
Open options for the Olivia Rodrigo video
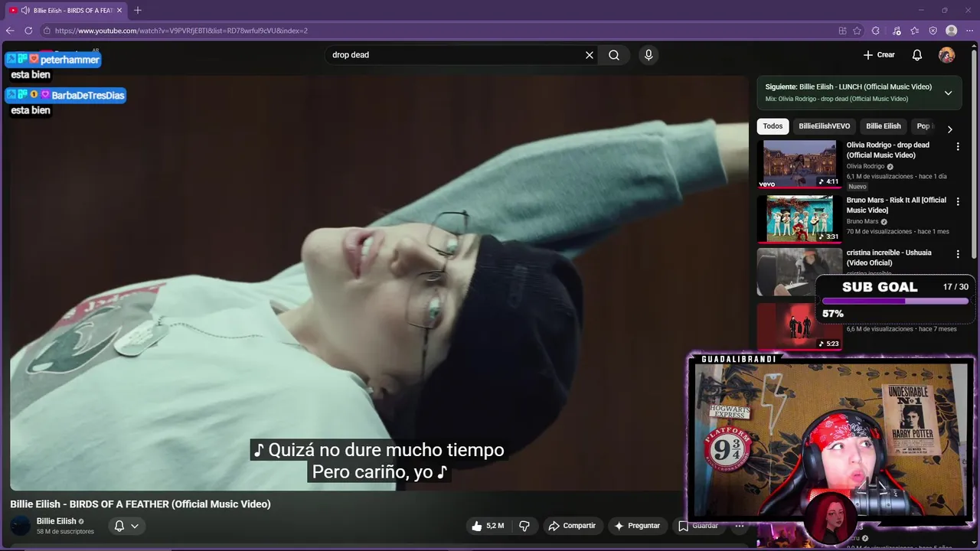958,147
